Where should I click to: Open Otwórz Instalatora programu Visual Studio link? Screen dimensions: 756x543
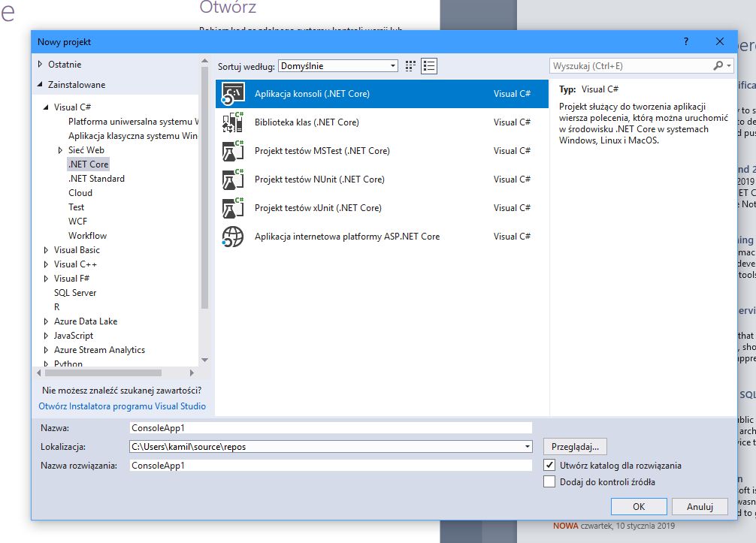pos(122,406)
